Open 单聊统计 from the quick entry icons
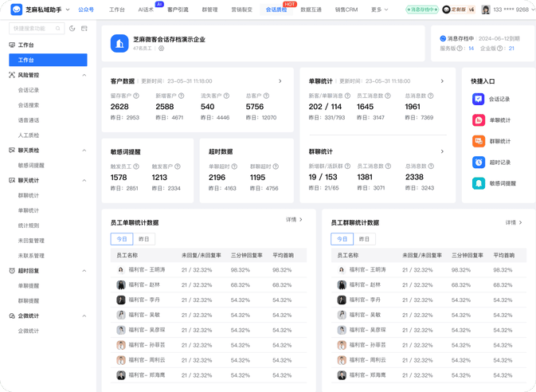536x392 pixels. tap(479, 120)
